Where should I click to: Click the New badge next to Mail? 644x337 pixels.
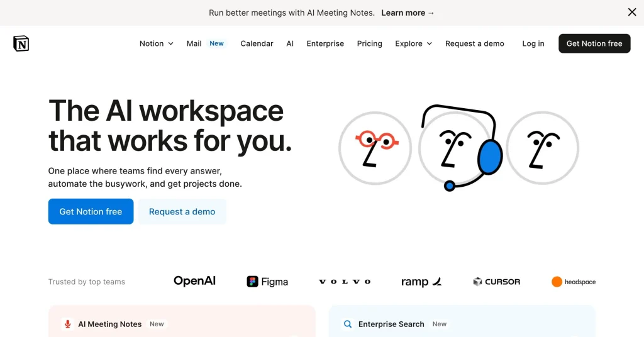click(x=216, y=43)
